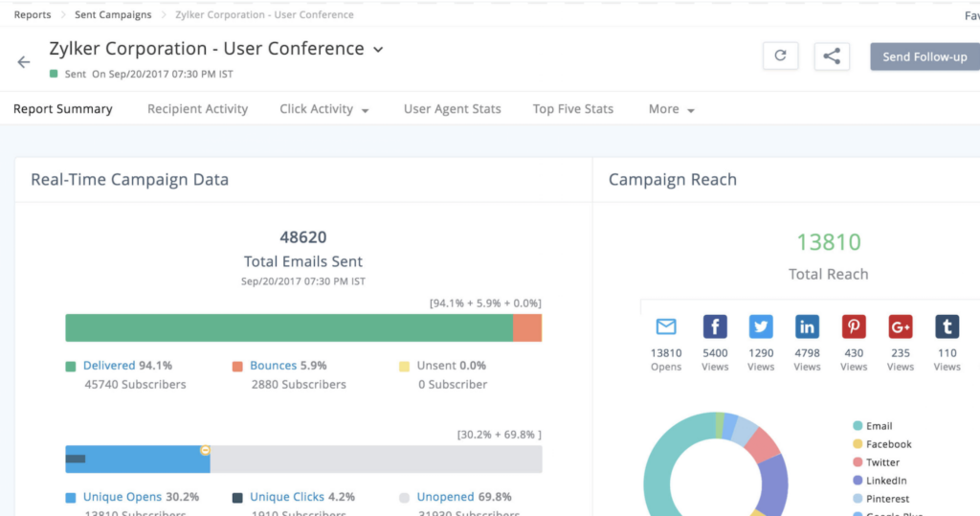Open the Bounces subscribers link
The width and height of the screenshot is (980, 516).
coord(273,366)
